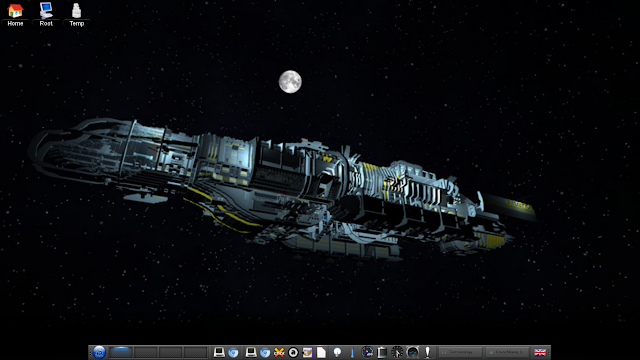Switch to the second virtual desktop
The width and height of the screenshot is (640, 360).
146,352
